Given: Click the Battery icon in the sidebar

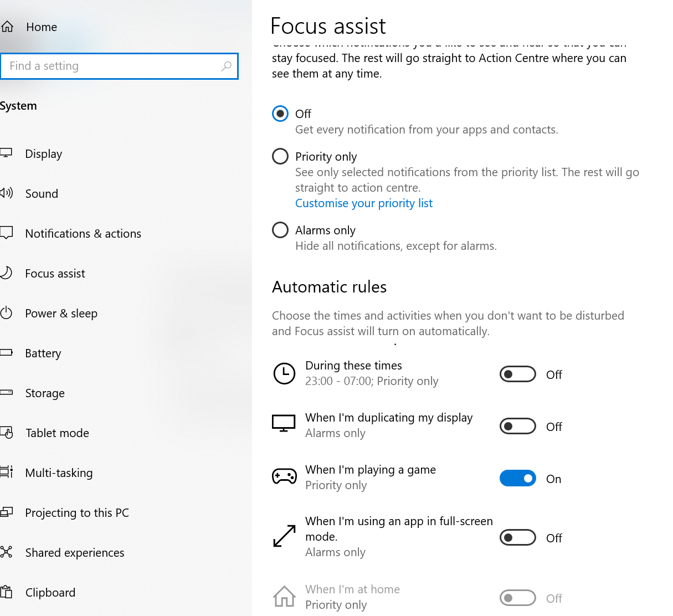Looking at the screenshot, I should 7,353.
